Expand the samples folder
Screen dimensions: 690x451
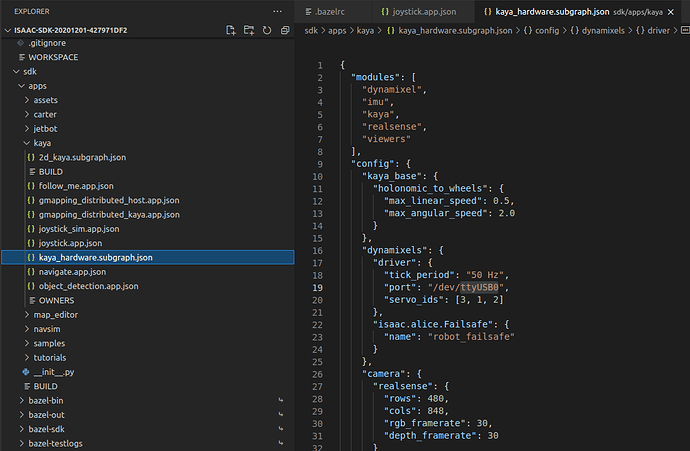pos(27,343)
